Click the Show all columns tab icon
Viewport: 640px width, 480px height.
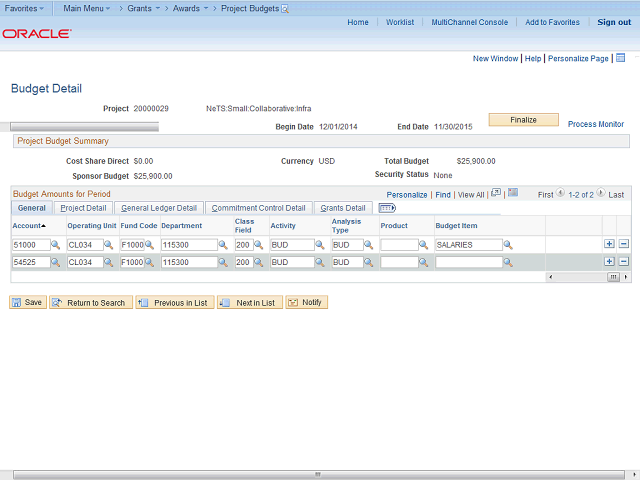[387, 208]
